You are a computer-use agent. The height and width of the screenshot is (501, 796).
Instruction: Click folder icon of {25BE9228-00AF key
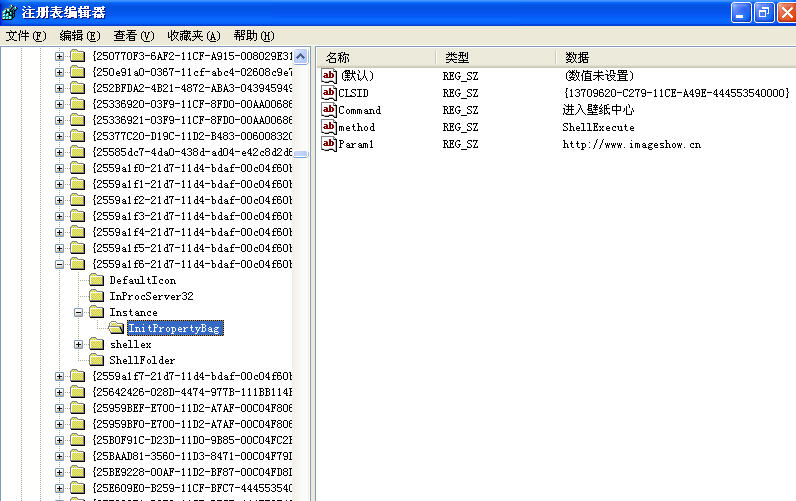click(x=77, y=472)
